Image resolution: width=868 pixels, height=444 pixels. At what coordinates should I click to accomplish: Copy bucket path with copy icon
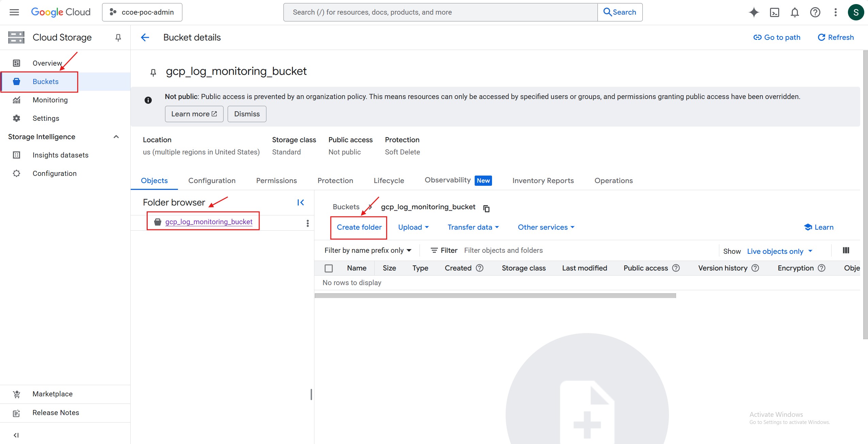point(486,208)
